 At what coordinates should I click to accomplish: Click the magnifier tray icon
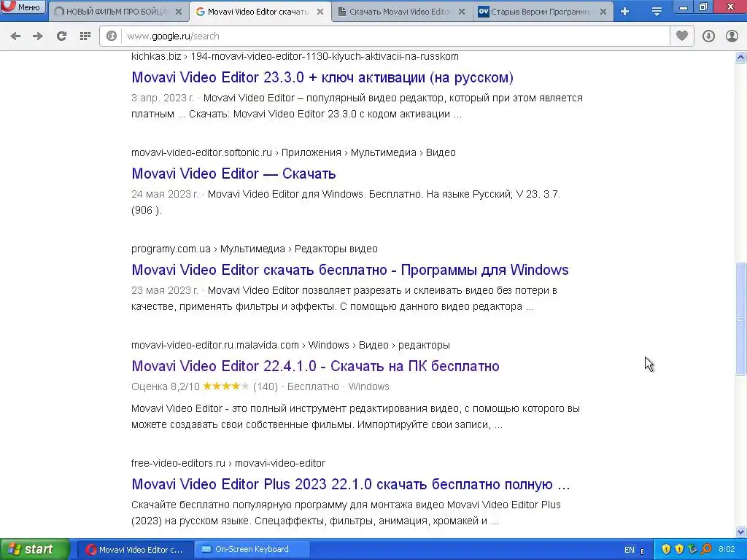click(706, 550)
